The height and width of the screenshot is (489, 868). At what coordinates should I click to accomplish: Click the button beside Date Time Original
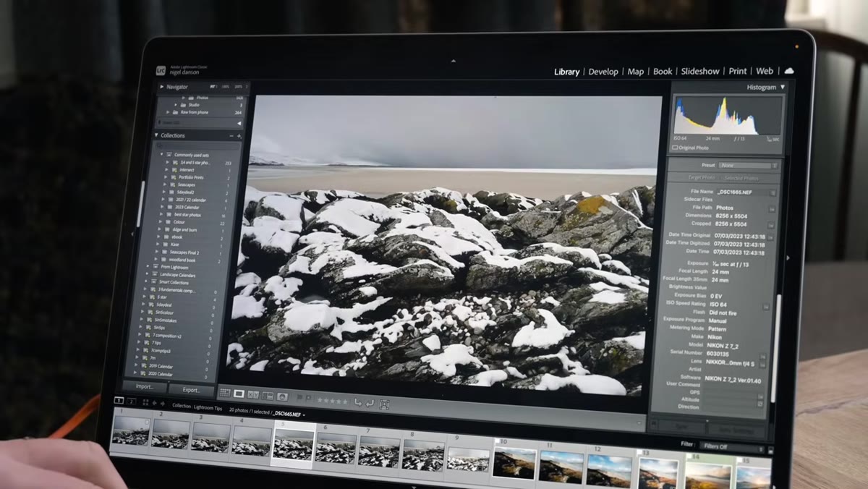click(x=770, y=237)
